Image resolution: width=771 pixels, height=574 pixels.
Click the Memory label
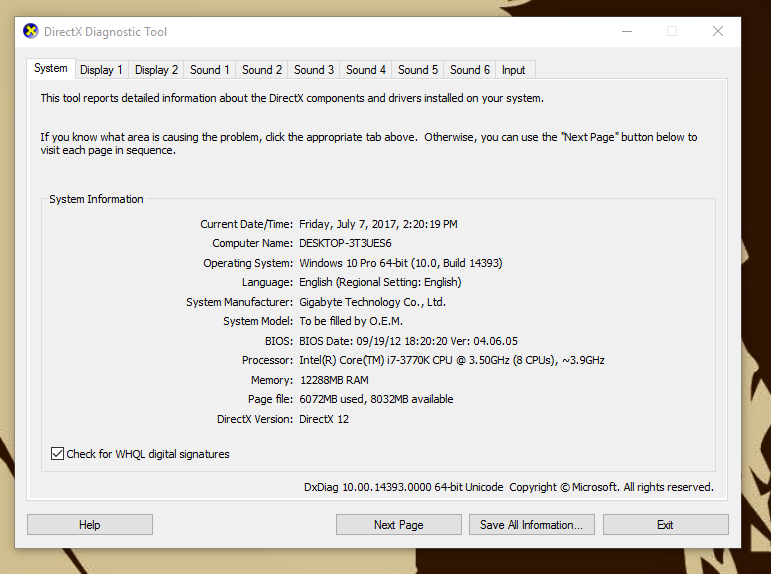pyautogui.click(x=272, y=380)
